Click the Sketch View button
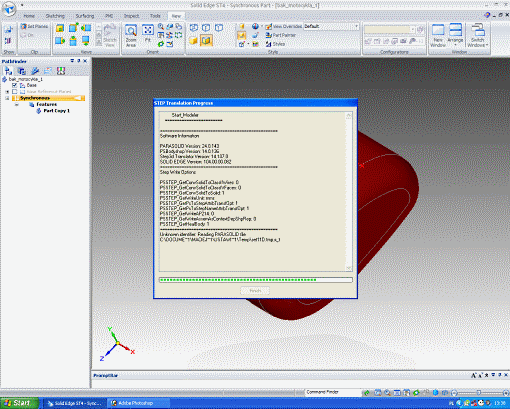This screenshot has height=409, width=510. (x=110, y=35)
